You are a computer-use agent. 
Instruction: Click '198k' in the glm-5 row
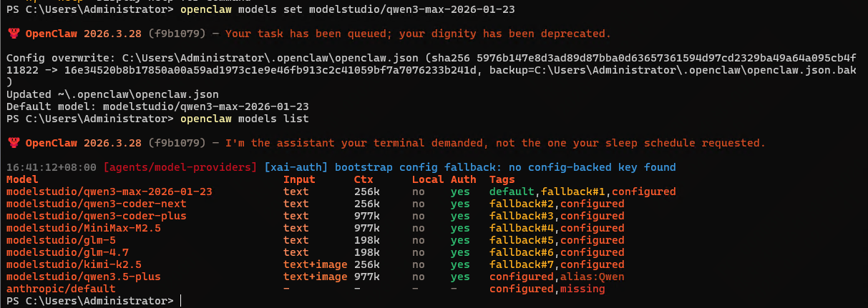(x=367, y=240)
